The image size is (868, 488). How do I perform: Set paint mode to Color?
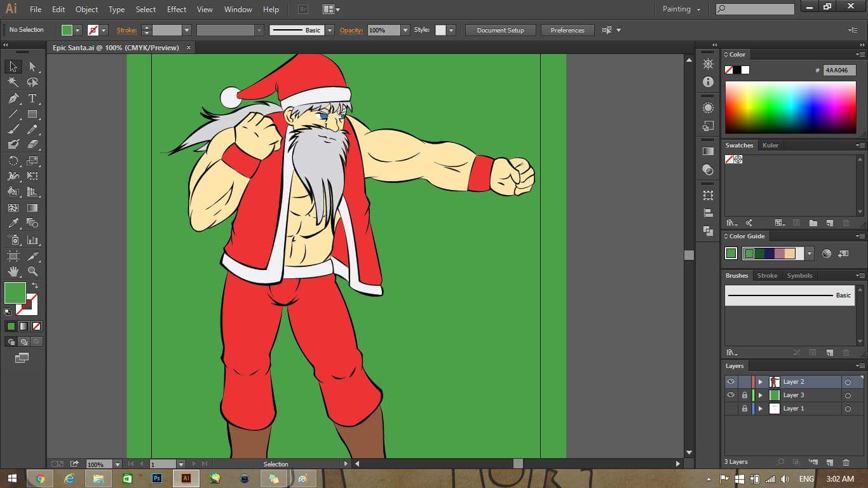coord(11,326)
